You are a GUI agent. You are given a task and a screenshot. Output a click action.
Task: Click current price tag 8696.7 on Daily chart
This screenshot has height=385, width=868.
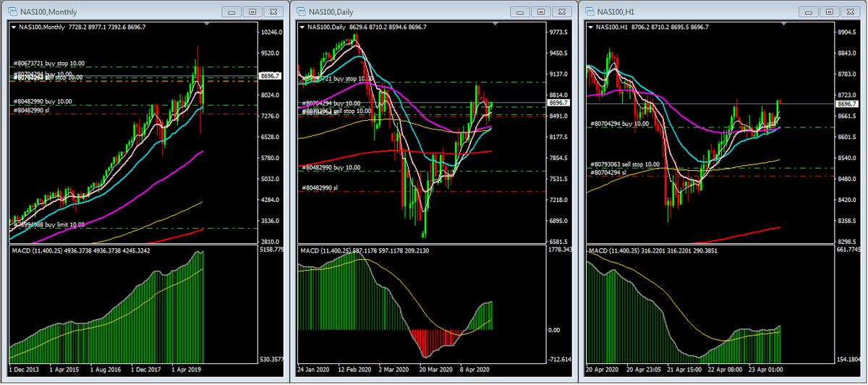click(559, 103)
